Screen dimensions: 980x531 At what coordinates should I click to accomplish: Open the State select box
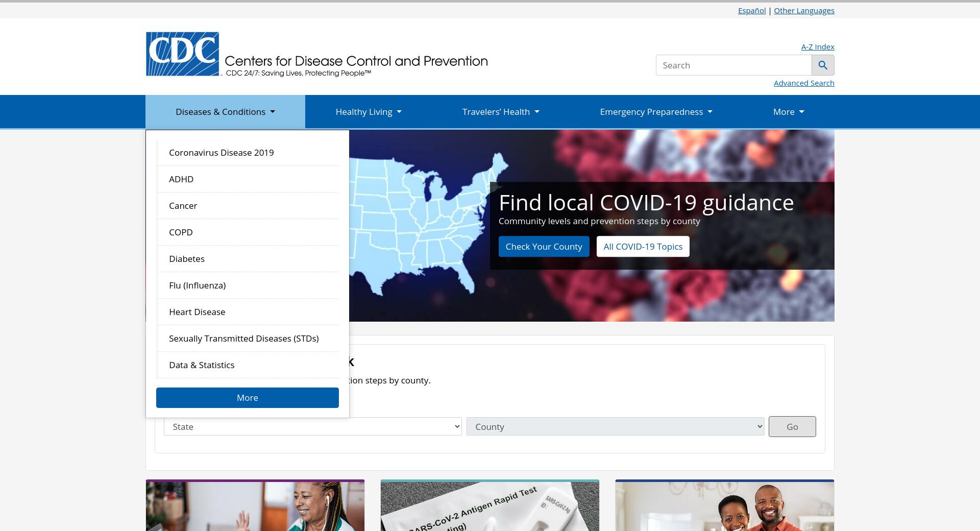click(x=312, y=427)
